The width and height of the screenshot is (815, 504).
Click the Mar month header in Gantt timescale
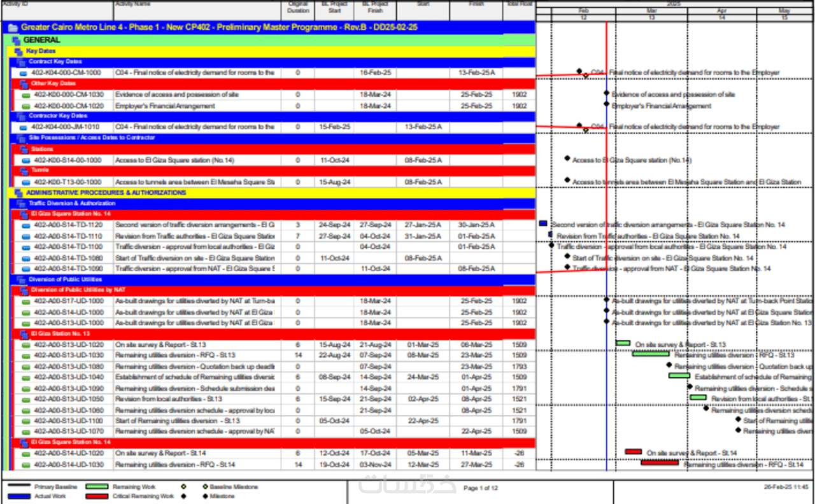[x=651, y=11]
